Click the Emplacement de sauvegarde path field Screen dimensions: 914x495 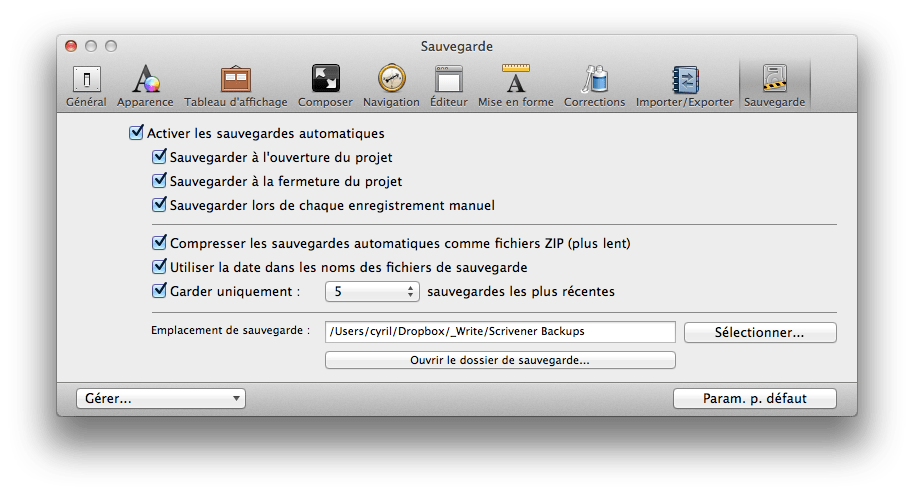click(500, 332)
